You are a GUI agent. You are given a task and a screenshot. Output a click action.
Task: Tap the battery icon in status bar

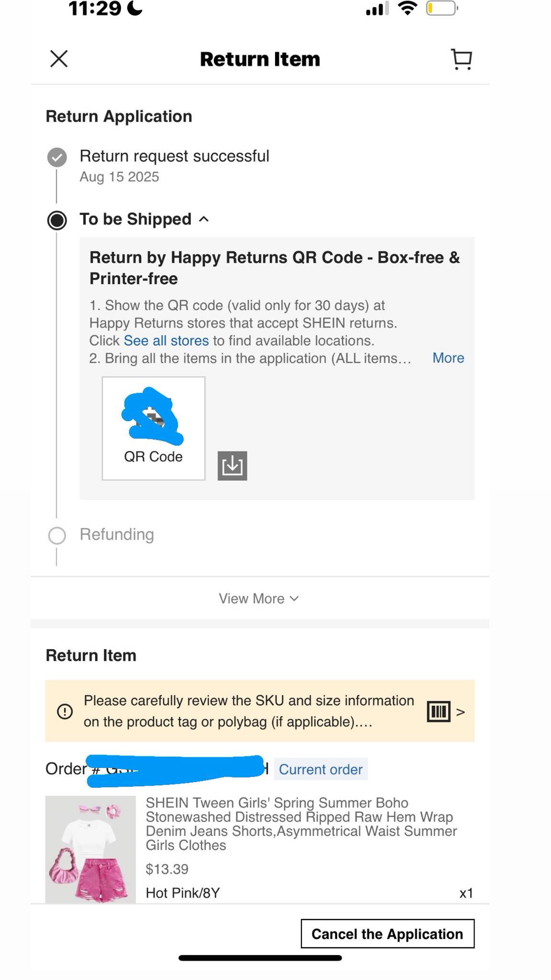442,8
